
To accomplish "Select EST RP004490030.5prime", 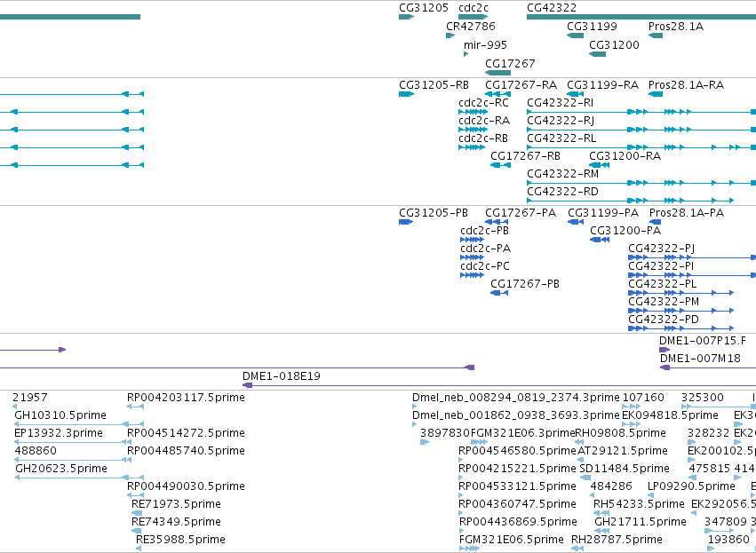I will 135,495.
